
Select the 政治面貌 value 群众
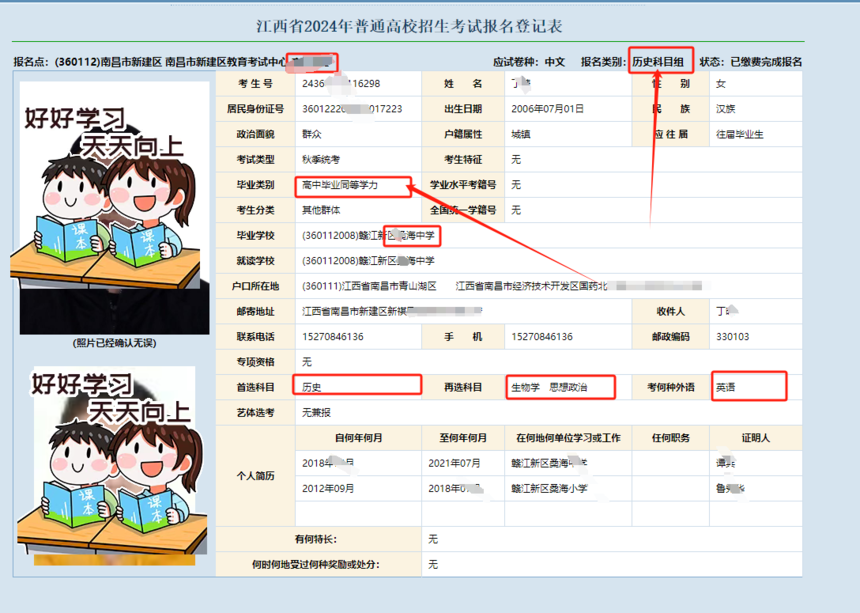tap(312, 134)
